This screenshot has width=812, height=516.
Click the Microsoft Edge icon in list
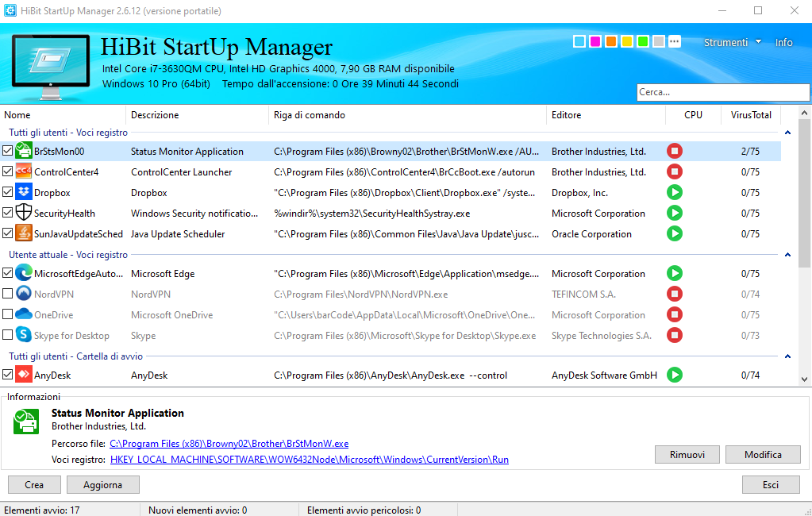[23, 273]
